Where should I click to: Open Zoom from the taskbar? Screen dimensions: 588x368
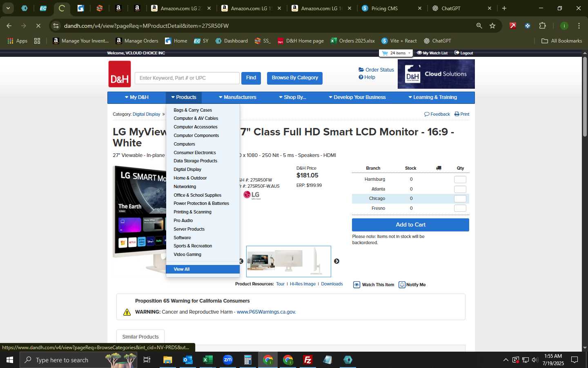(228, 360)
